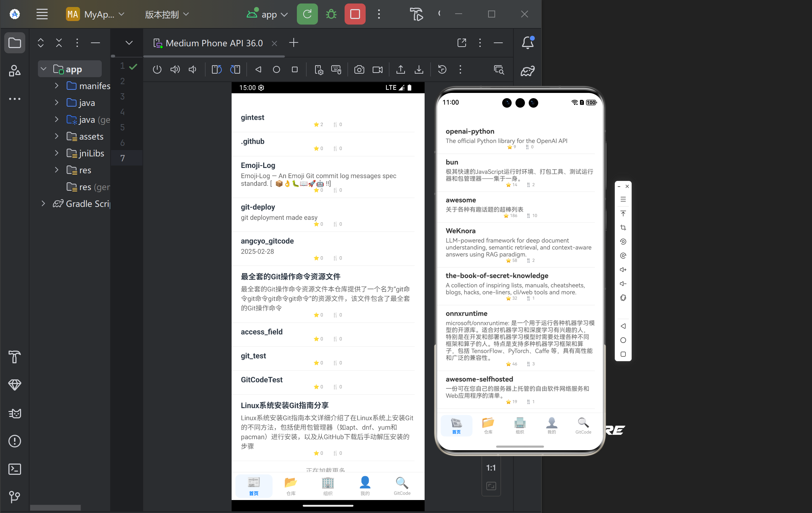Viewport: 812px width, 513px height.
Task: Open the Notifications bell panel
Action: (x=527, y=43)
